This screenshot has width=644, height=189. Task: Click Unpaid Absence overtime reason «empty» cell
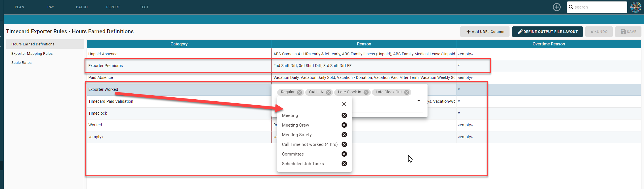[549, 54]
